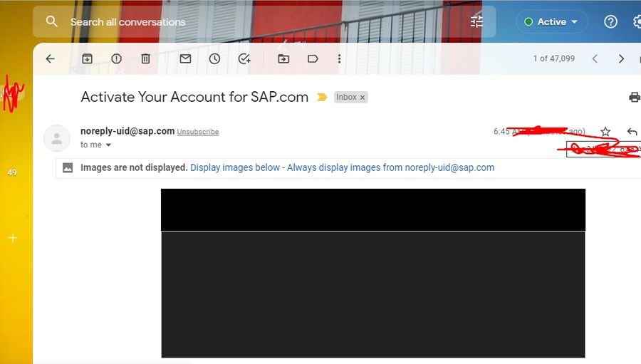
Task: Click Always display images from noreply-uid@sap.com
Action: (x=390, y=167)
